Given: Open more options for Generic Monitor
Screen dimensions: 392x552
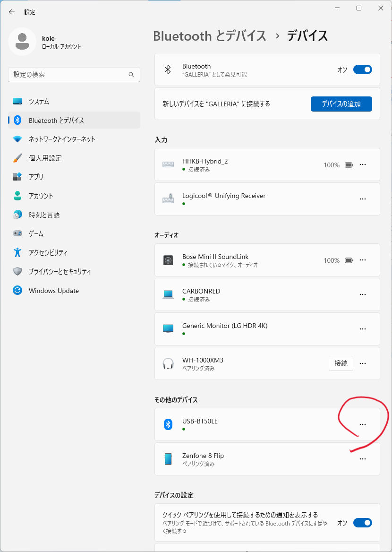Looking at the screenshot, I should (x=363, y=329).
